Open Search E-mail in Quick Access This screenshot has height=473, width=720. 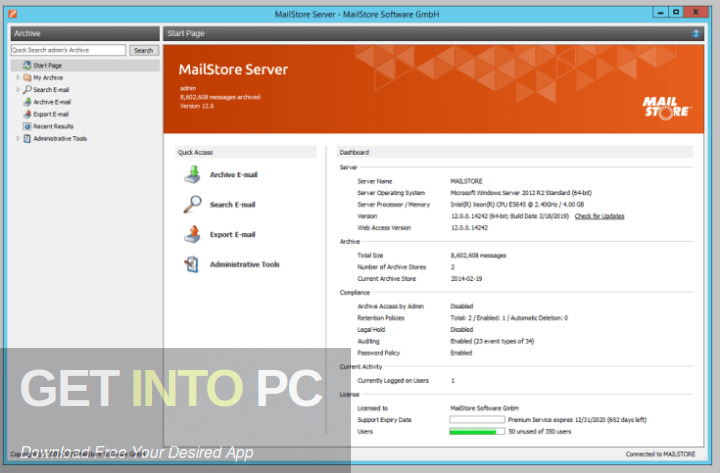pyautogui.click(x=232, y=204)
